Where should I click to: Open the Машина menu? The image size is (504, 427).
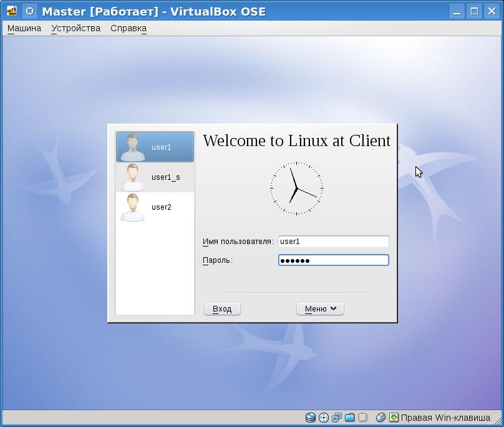click(x=24, y=28)
